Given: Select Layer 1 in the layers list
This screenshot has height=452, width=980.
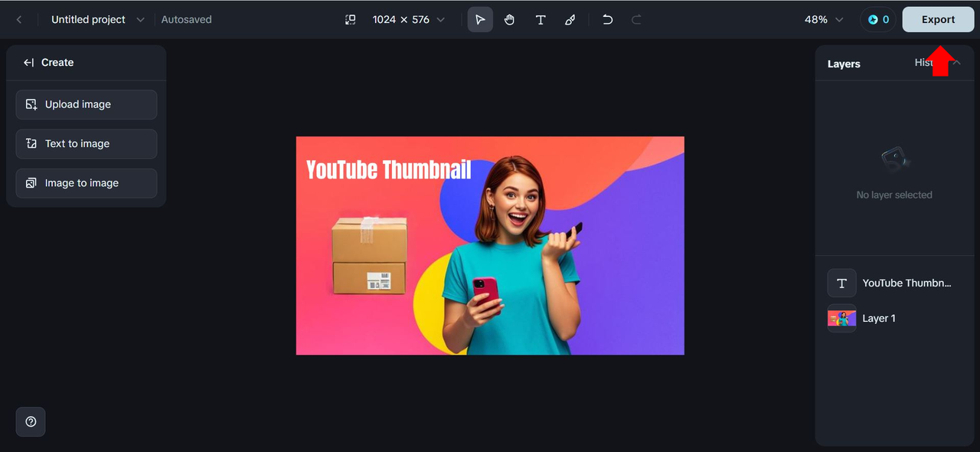Looking at the screenshot, I should (893, 318).
